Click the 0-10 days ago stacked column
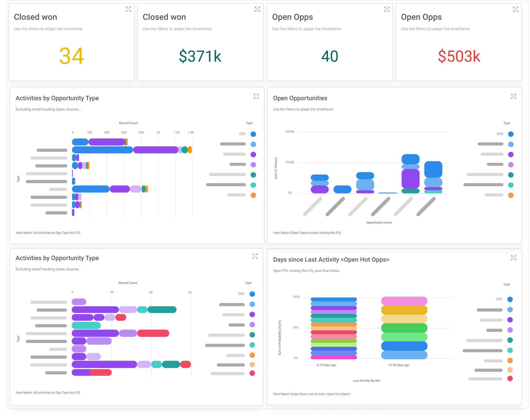The height and width of the screenshot is (420, 530). 334,328
